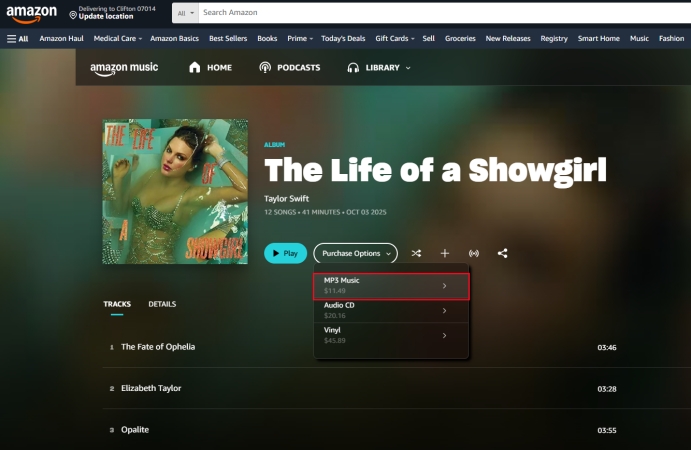This screenshot has height=450, width=691.
Task: Open the Purchase Options dropdown
Action: coord(356,253)
